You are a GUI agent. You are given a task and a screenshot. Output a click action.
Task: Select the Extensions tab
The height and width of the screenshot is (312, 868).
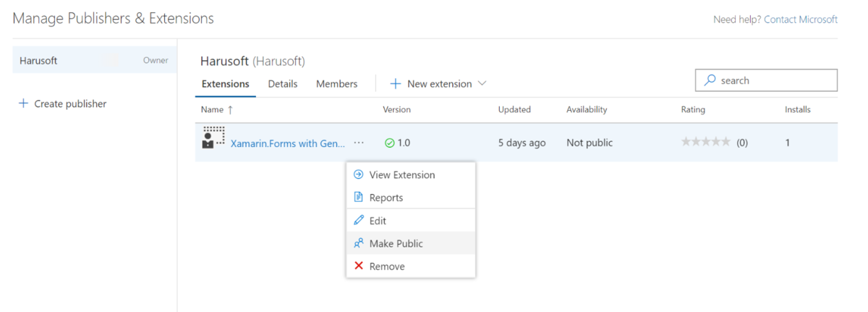[225, 84]
